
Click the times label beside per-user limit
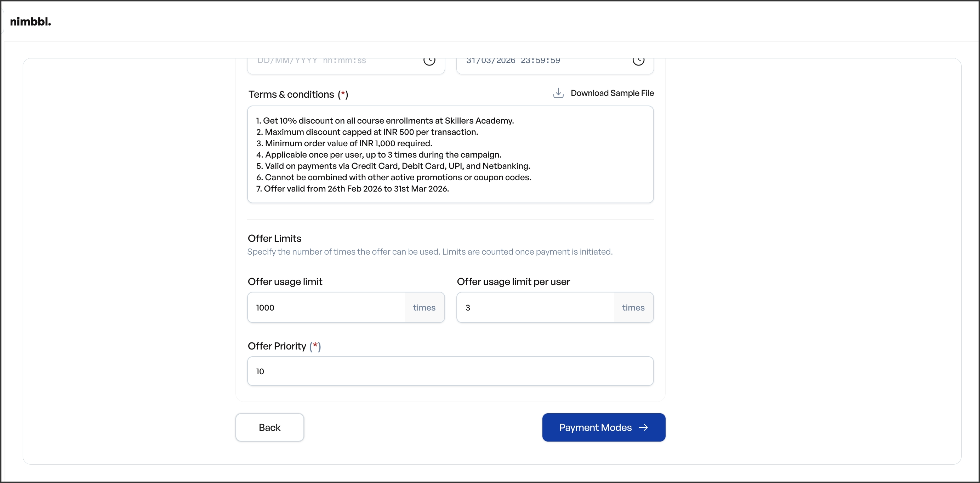pos(633,307)
